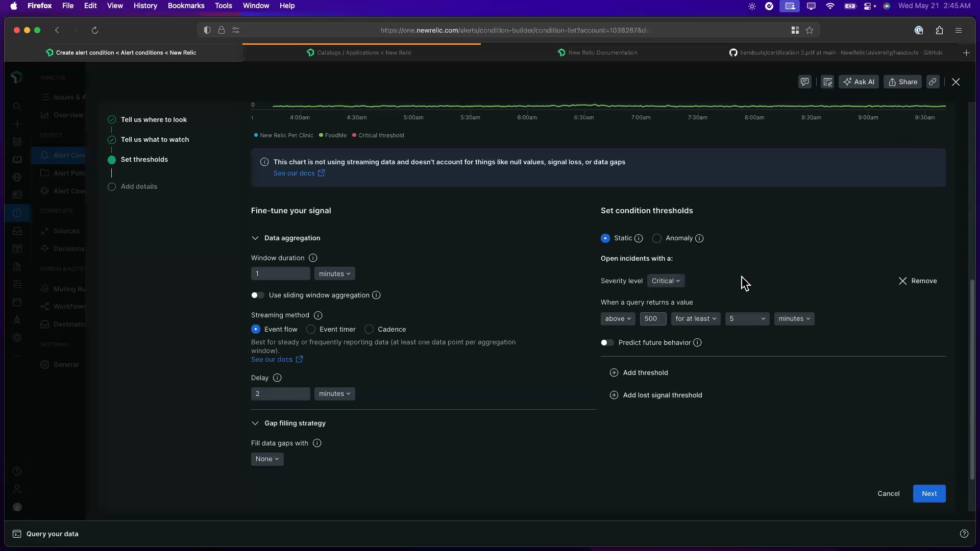Viewport: 980px width, 551px height.
Task: Open See our docs link under streaming method
Action: tap(277, 360)
